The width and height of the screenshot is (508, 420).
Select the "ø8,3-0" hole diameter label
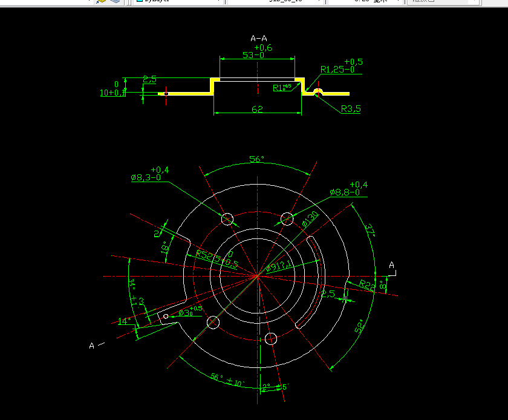pyautogui.click(x=146, y=177)
